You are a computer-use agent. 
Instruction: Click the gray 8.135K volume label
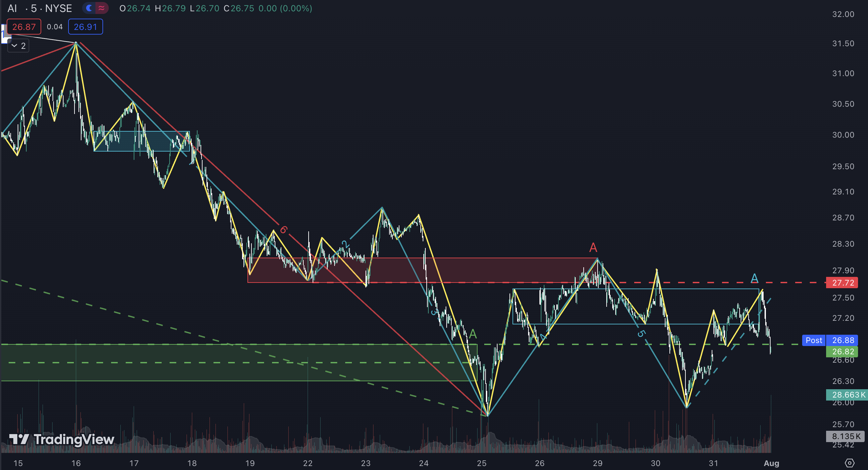click(845, 436)
